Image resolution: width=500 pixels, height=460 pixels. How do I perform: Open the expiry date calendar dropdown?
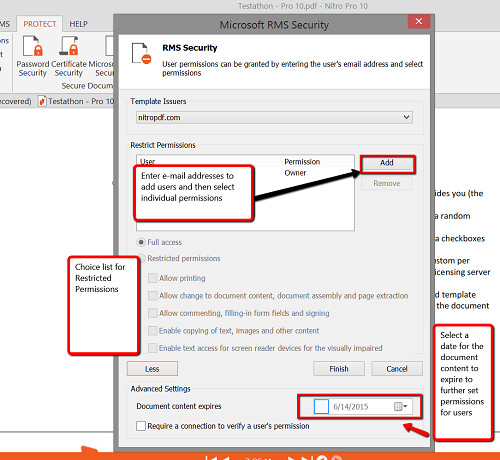[401, 407]
